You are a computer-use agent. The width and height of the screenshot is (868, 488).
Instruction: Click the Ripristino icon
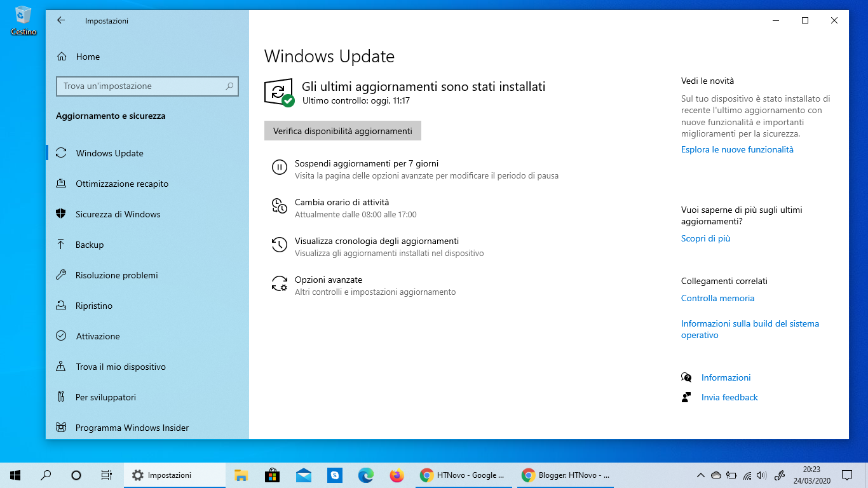point(61,306)
